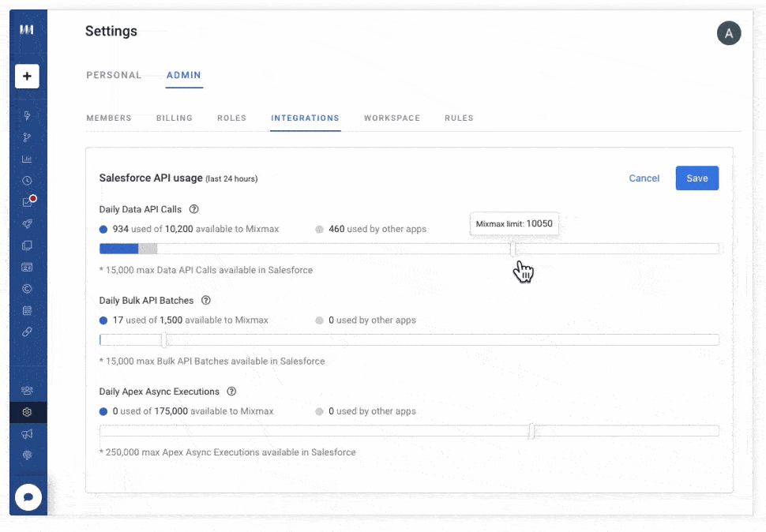The image size is (766, 532).
Task: Open the tasks icon with red badge
Action: click(28, 201)
